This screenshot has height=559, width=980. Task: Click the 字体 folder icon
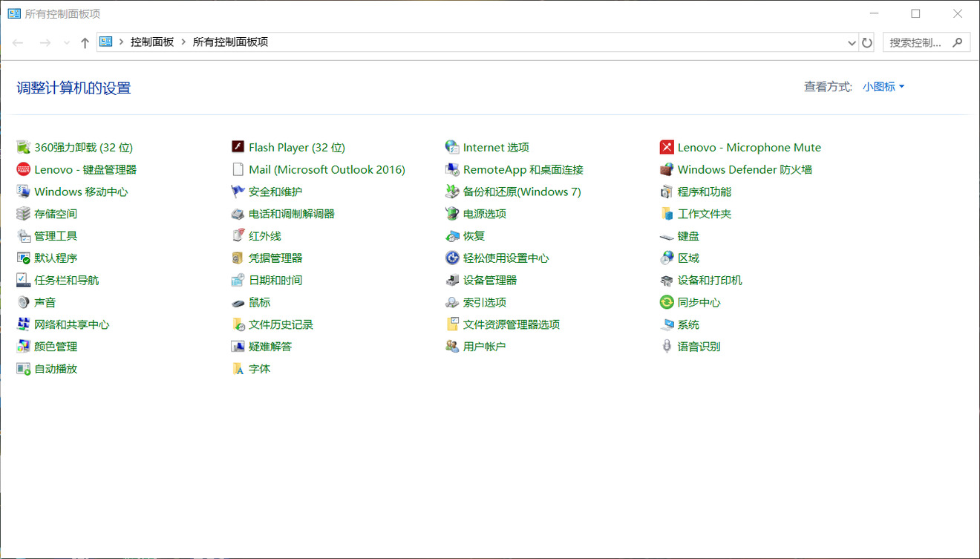238,369
